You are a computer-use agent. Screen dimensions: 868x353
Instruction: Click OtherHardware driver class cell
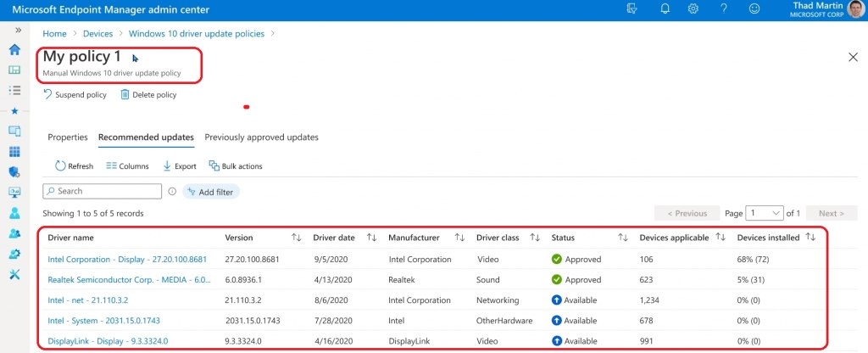point(504,321)
